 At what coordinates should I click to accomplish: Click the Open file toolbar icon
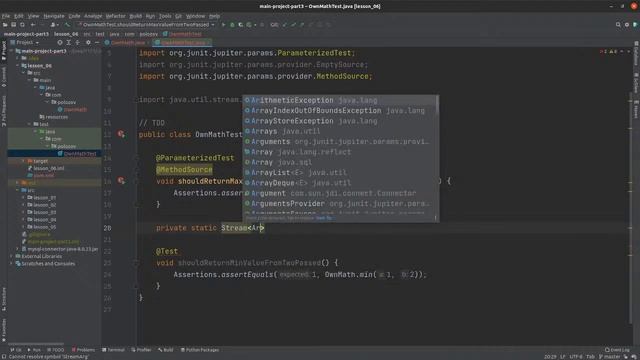click(5, 25)
